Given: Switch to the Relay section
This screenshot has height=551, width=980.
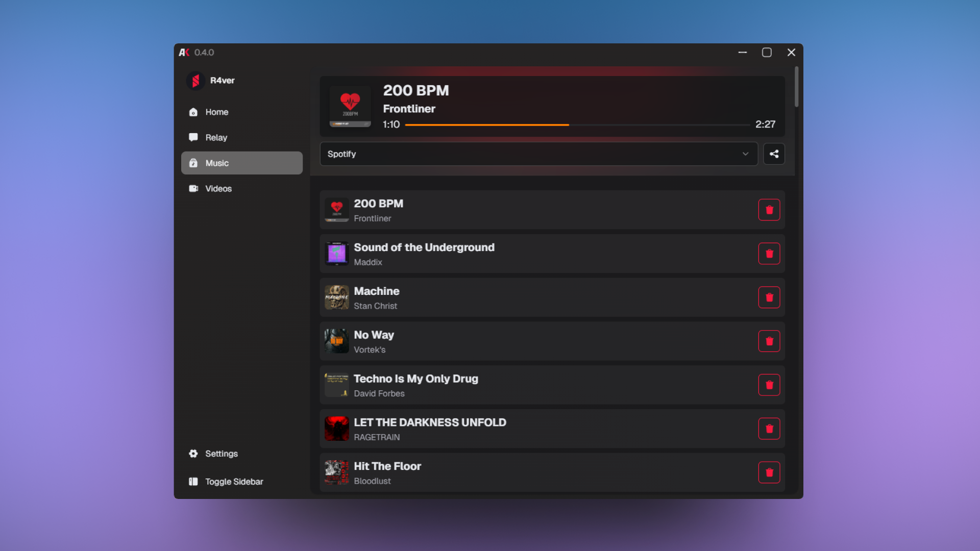Looking at the screenshot, I should pos(216,137).
